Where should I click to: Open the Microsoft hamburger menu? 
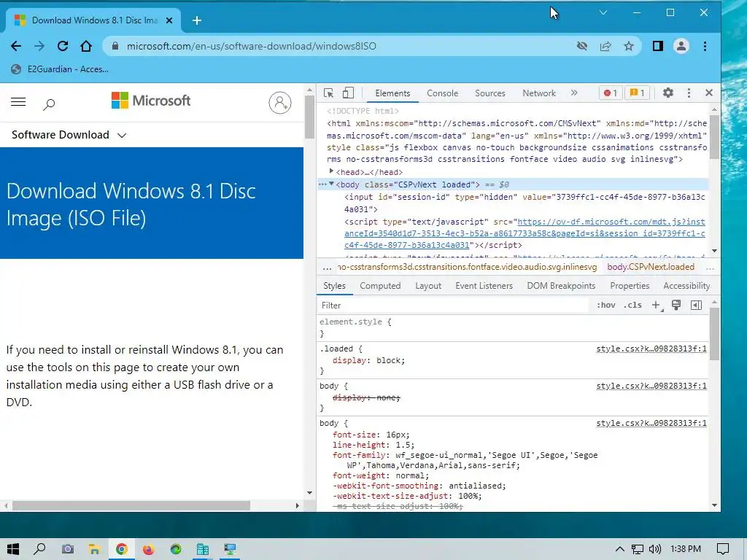(x=18, y=102)
